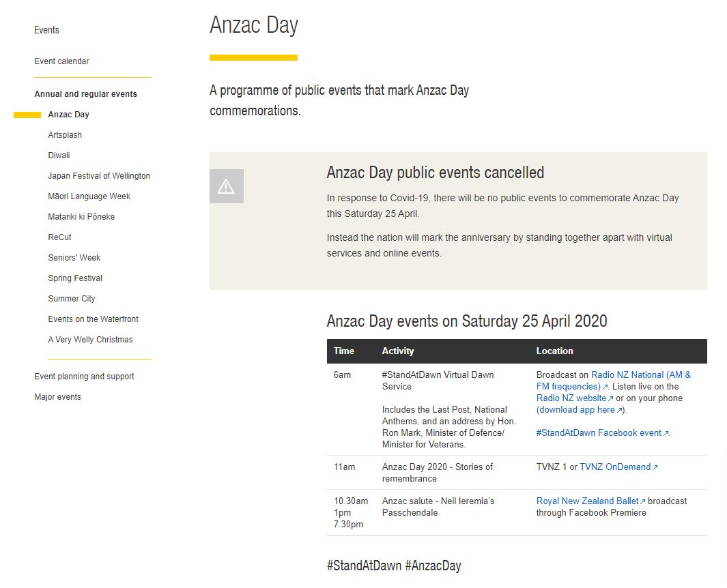727x588 pixels.
Task: Click the external link icon on StandAtDawn Facebook event
Action: (x=666, y=433)
